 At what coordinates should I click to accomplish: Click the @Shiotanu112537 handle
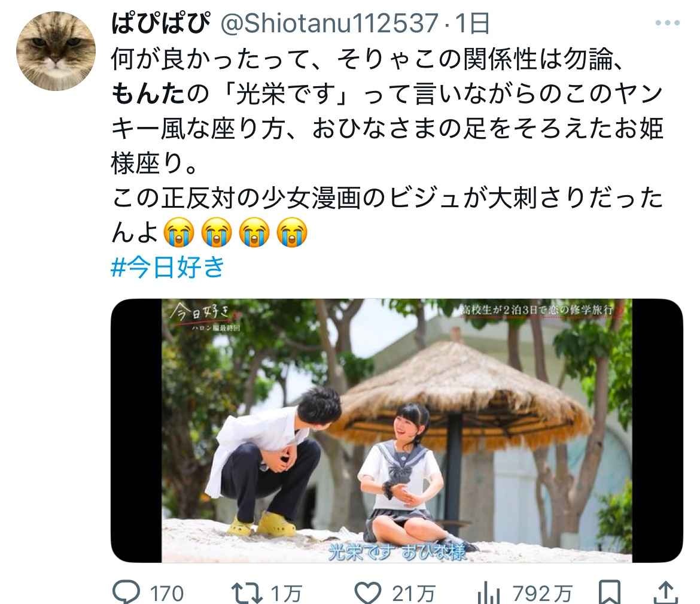(x=330, y=23)
